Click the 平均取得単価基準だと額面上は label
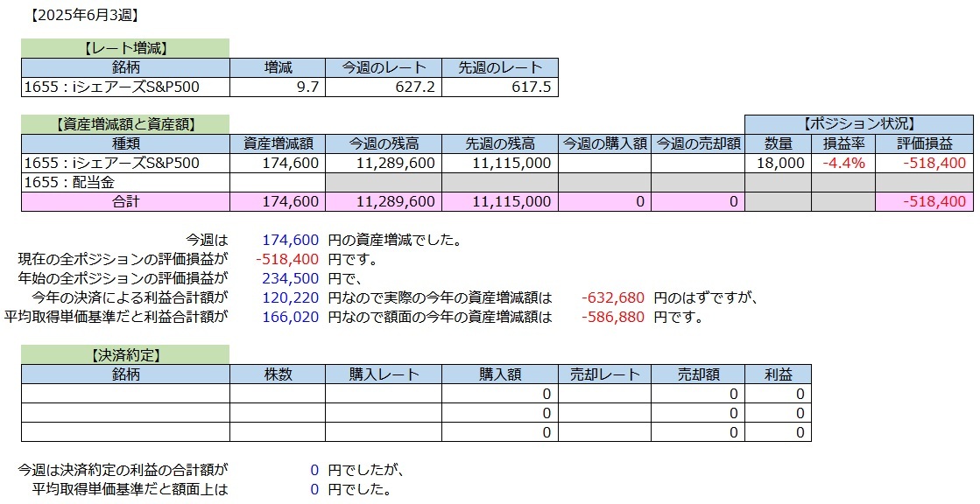The height and width of the screenshot is (504, 980). 130,489
